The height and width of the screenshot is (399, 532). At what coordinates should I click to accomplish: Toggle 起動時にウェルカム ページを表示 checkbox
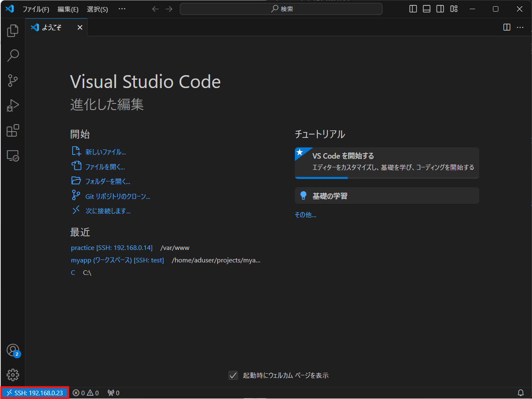[233, 375]
